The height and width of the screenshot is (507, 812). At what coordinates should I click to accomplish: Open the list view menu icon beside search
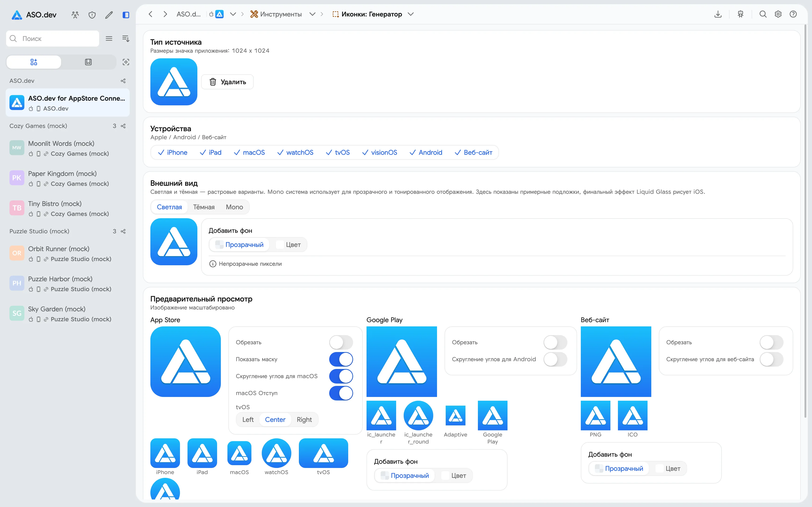click(109, 39)
